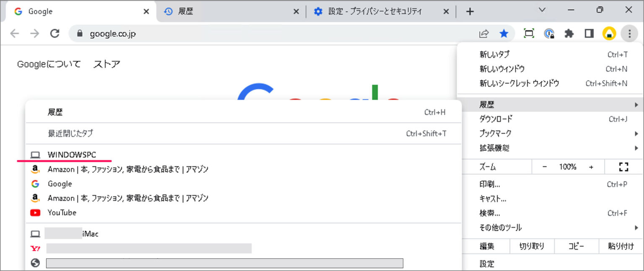Click the bookmark star icon
Viewport: 644px width, 271px height.
pos(504,34)
